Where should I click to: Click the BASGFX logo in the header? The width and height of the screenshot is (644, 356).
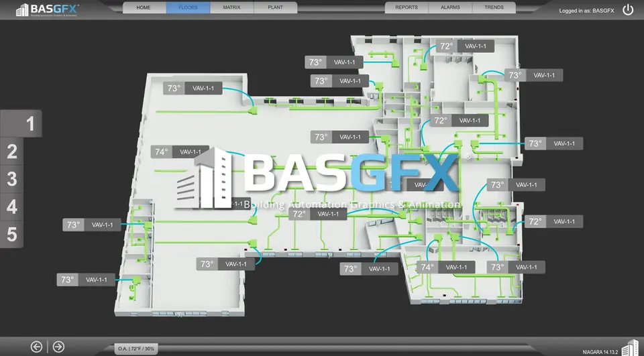[47, 9]
